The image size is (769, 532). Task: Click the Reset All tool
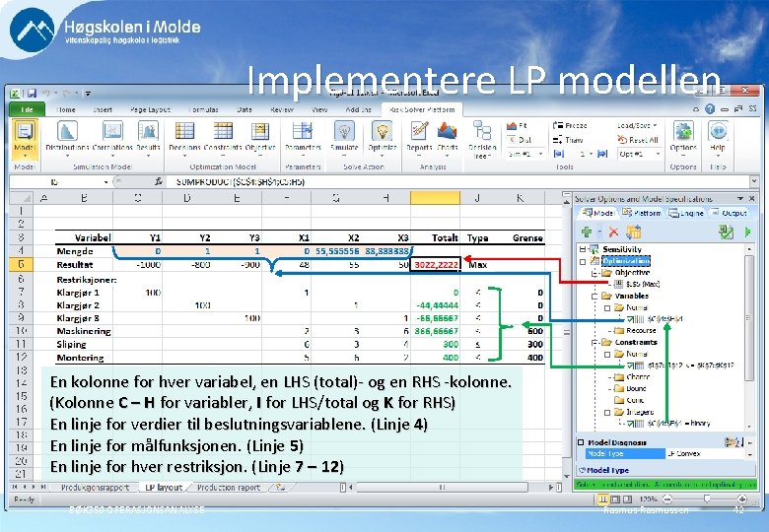(637, 140)
